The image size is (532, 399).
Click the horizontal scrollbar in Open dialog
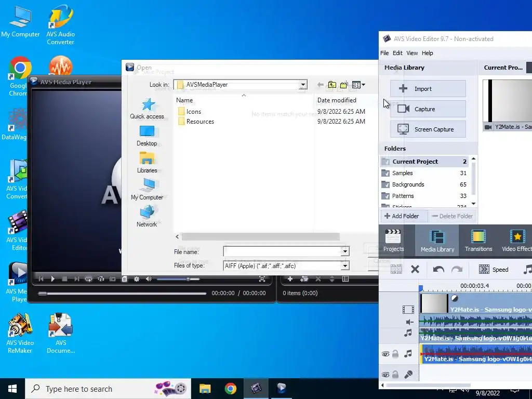[261, 236]
